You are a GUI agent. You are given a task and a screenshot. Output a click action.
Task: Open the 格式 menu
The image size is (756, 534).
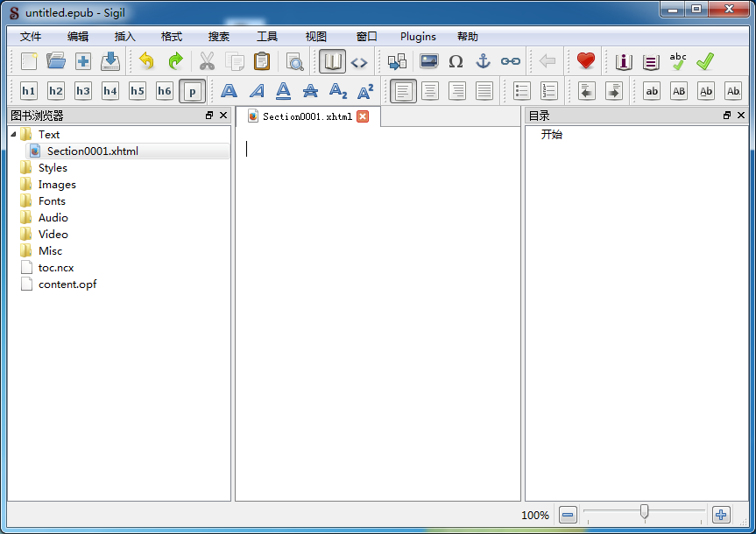click(x=172, y=37)
